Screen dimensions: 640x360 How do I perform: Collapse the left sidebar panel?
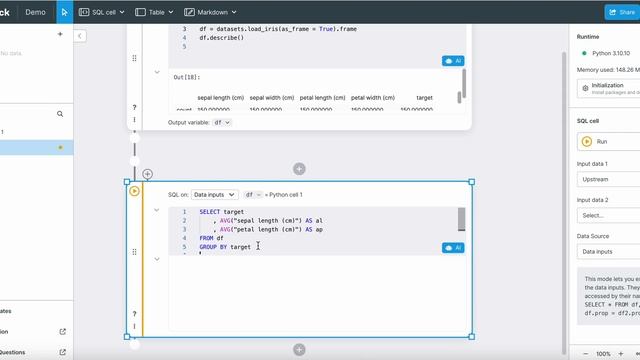coord(80,36)
